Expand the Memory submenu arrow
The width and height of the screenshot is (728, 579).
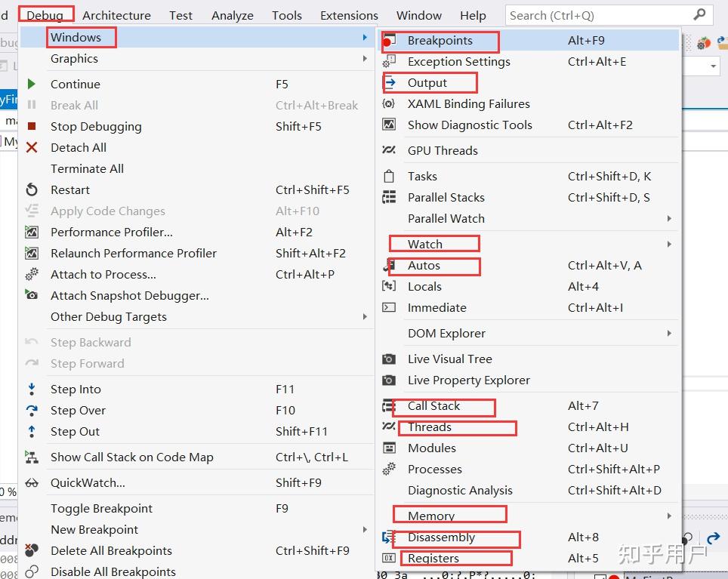pos(669,516)
